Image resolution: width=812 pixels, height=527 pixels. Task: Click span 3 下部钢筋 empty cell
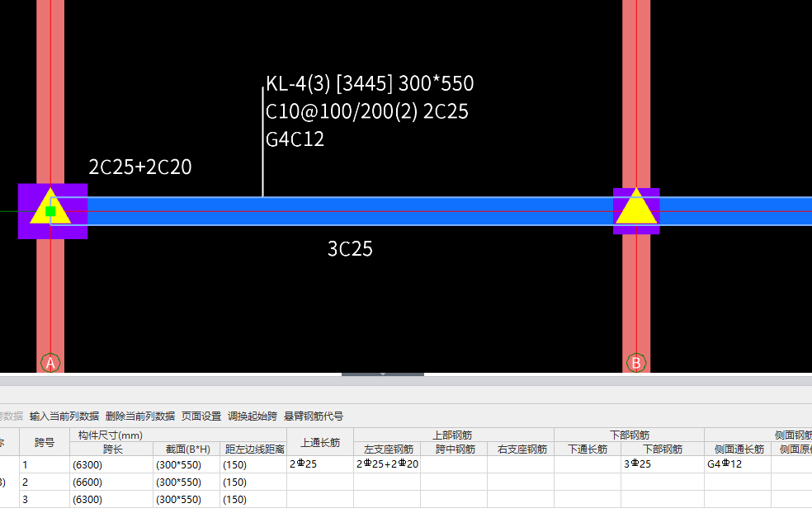tap(663, 499)
